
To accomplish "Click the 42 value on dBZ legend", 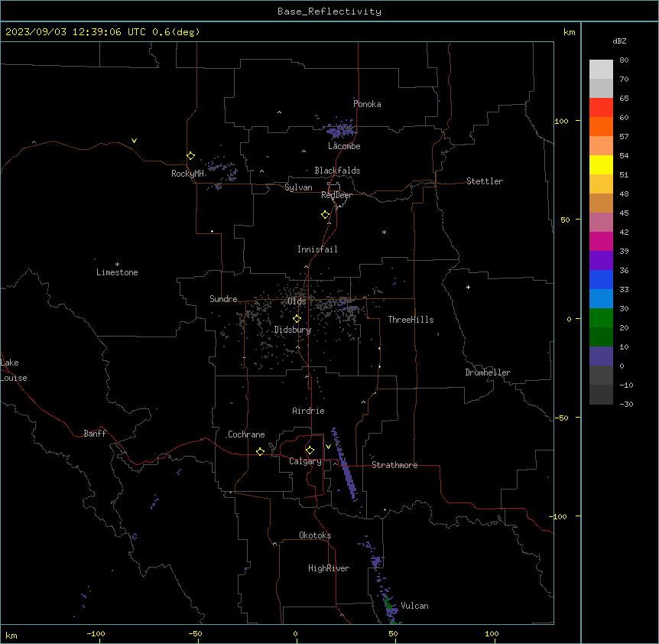I will coord(624,232).
